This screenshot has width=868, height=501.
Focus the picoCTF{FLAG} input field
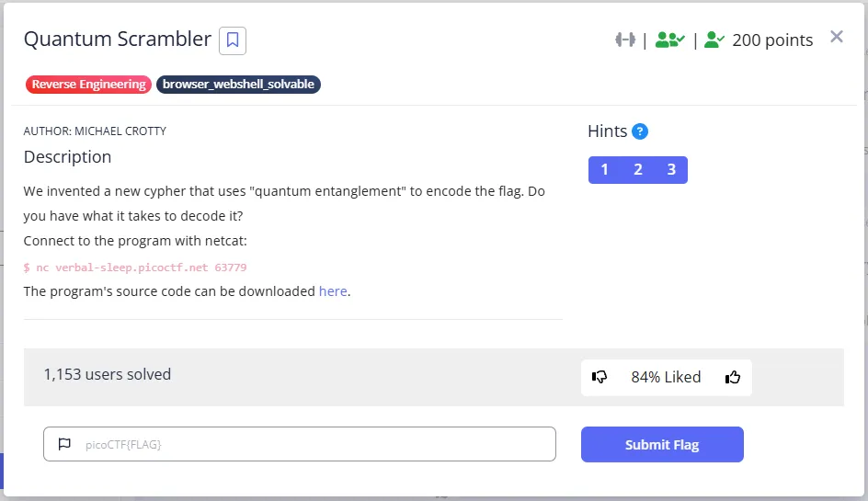tap(300, 444)
